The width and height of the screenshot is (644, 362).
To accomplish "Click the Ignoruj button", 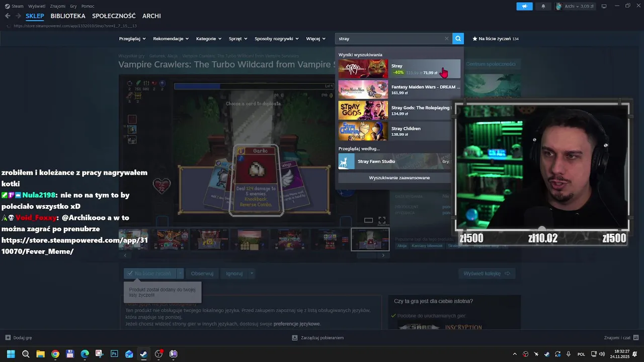I will [x=234, y=274].
